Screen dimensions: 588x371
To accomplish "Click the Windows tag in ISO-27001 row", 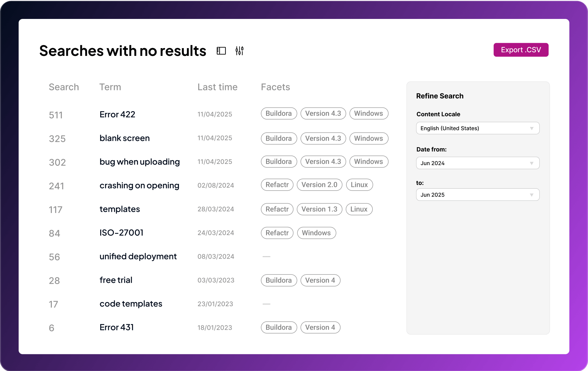I will 316,233.
